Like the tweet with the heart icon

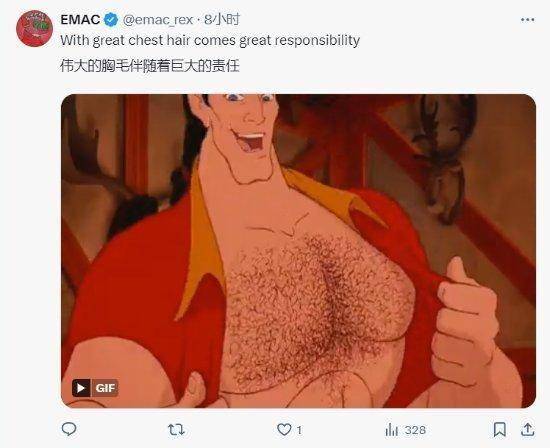[x=284, y=429]
